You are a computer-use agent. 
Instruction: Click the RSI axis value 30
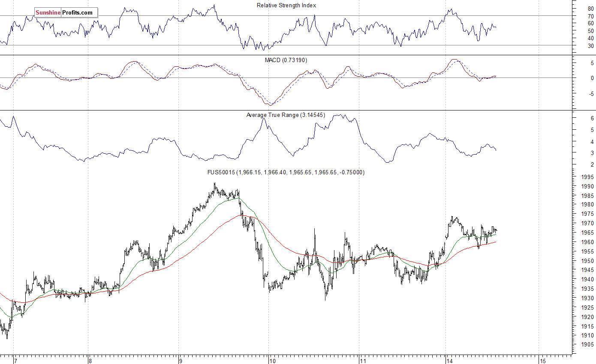pos(591,46)
